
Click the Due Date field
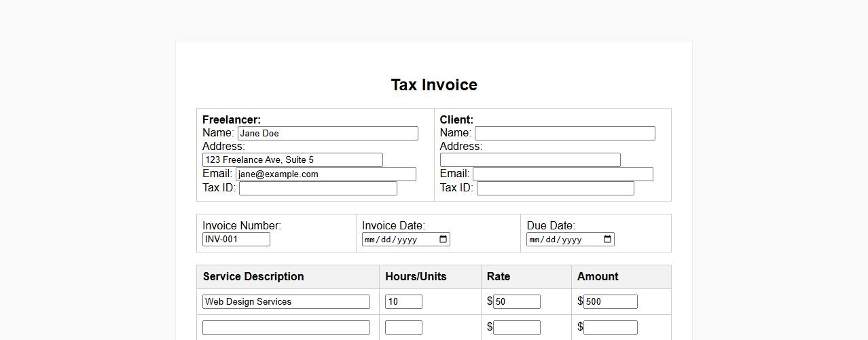[571, 239]
